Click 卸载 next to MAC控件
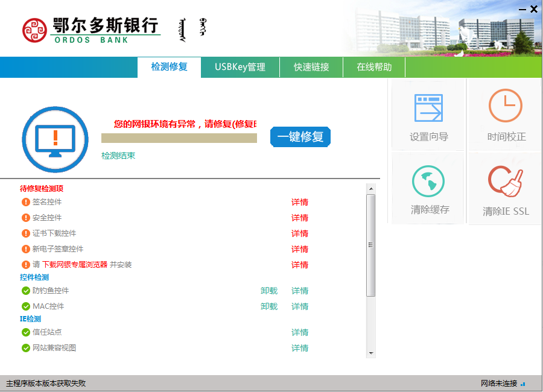 tap(269, 306)
